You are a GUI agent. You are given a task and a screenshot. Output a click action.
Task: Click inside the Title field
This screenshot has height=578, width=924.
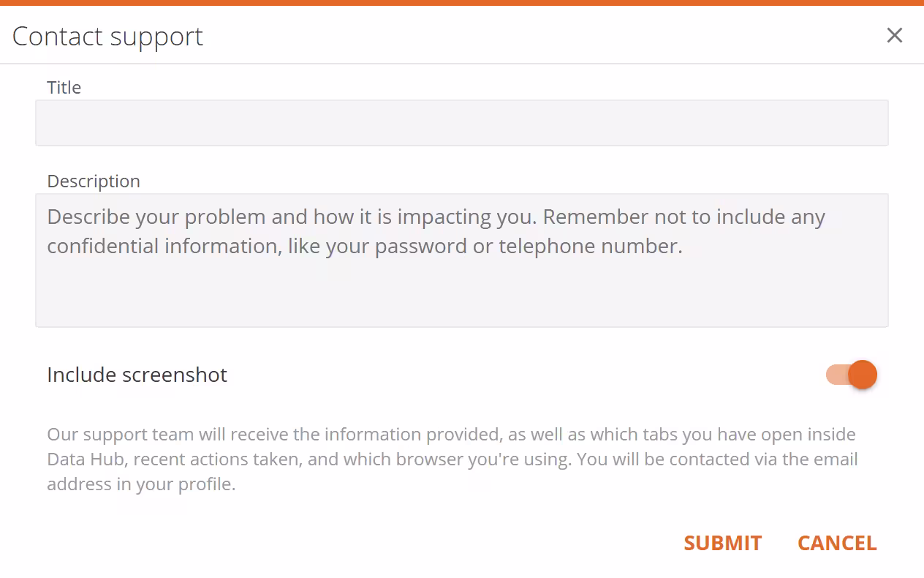coord(461,122)
